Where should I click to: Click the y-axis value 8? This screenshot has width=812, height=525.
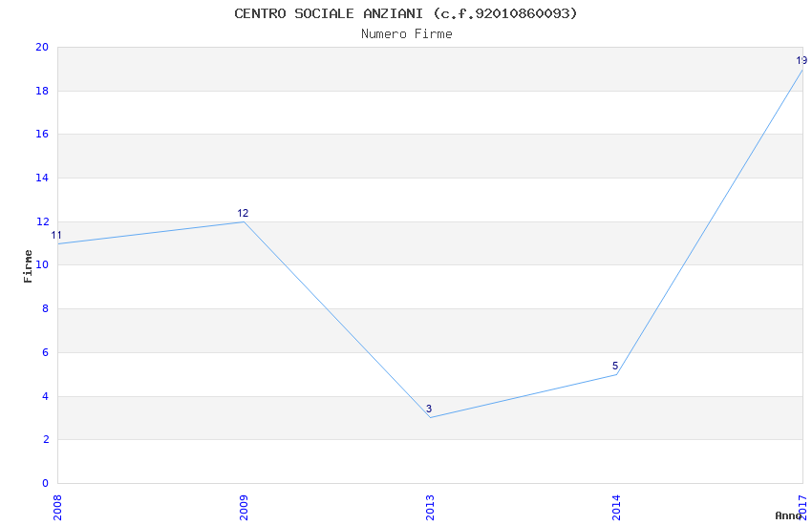click(x=46, y=308)
